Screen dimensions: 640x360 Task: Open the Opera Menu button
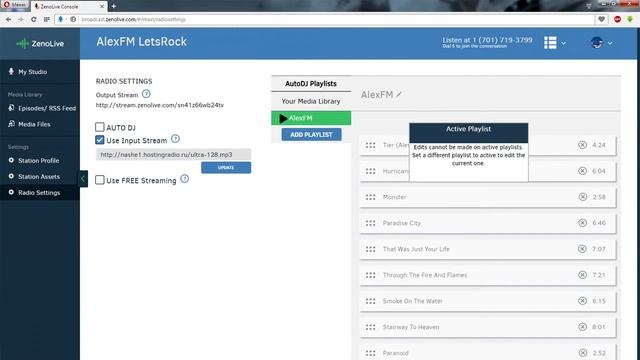(16, 5)
